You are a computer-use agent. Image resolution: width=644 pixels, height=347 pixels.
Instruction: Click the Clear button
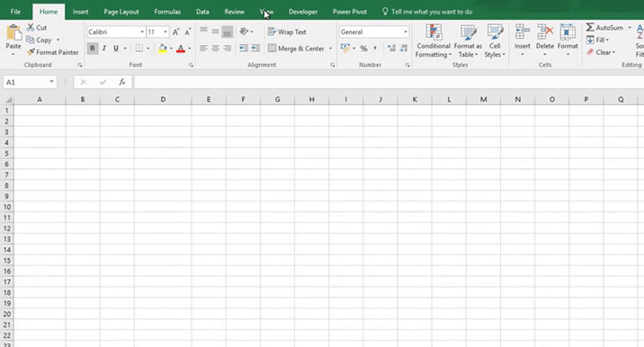(601, 52)
